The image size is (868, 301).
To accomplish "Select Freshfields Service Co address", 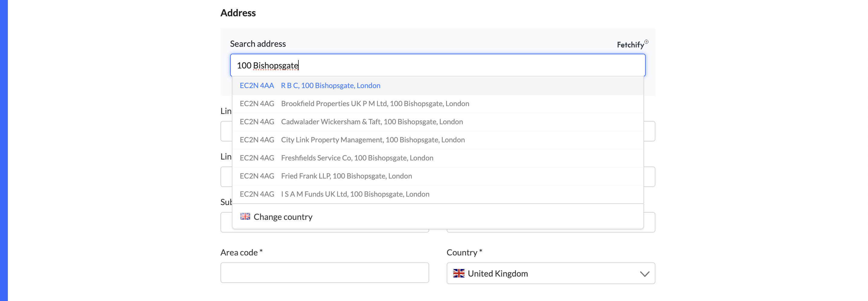I will (x=437, y=158).
